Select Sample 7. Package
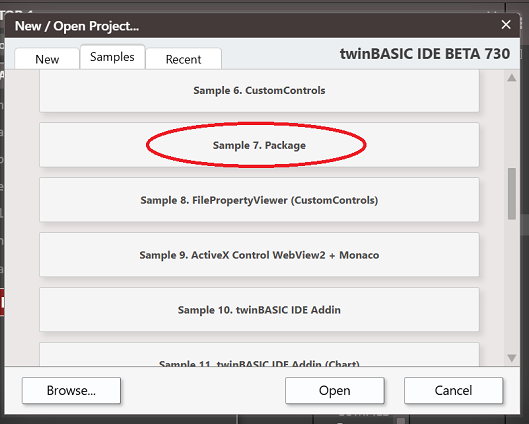This screenshot has width=529, height=424. 259,145
